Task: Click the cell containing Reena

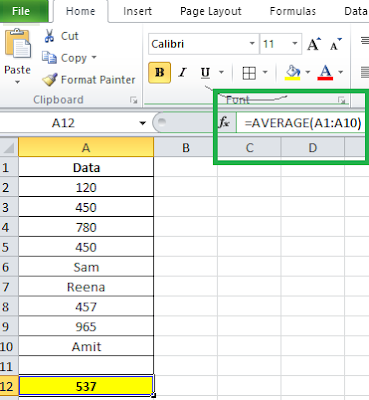Action: tap(86, 287)
